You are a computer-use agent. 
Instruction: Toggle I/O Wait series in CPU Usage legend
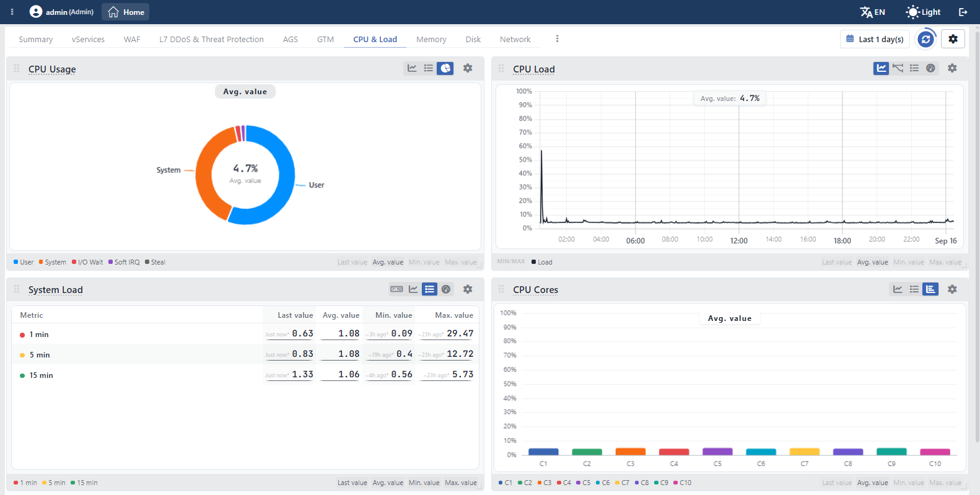87,262
